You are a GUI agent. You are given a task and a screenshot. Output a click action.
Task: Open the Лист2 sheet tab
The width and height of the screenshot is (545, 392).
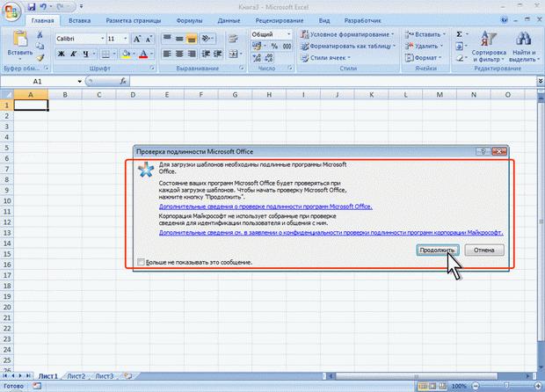tap(76, 376)
